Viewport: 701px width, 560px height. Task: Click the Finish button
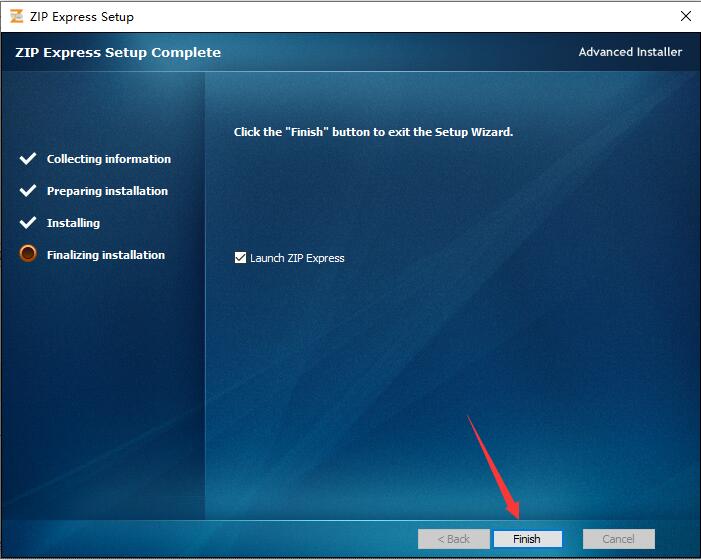[528, 539]
